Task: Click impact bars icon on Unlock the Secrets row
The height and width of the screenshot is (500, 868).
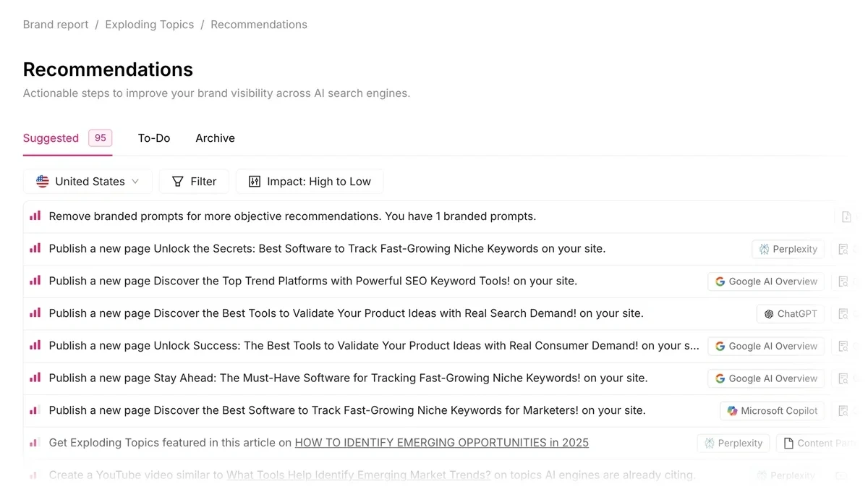Action: (35, 248)
